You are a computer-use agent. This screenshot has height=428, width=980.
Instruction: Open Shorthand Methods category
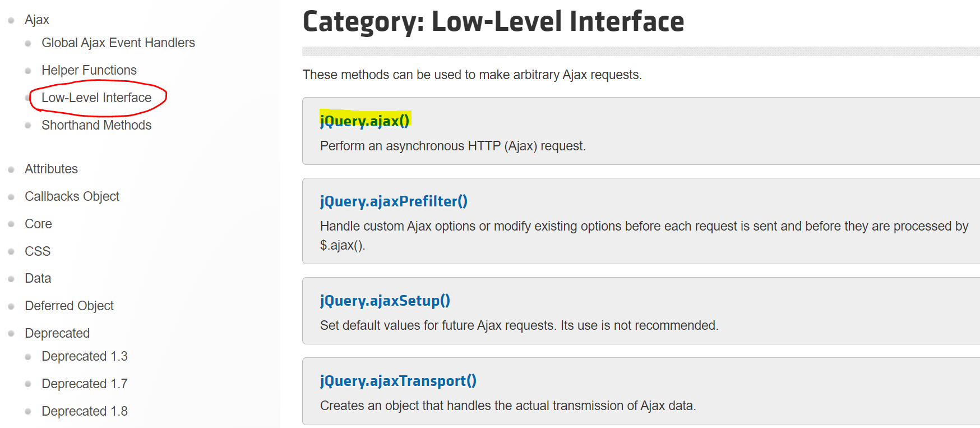pyautogui.click(x=96, y=125)
